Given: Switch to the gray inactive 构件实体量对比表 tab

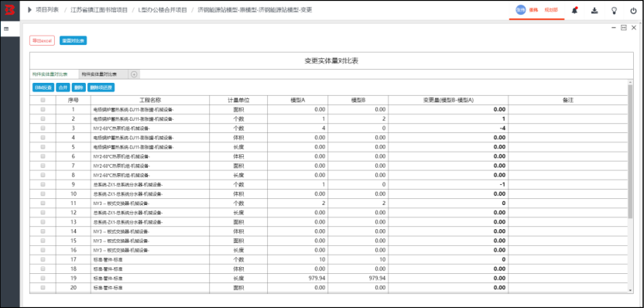Looking at the screenshot, I should pyautogui.click(x=103, y=74).
